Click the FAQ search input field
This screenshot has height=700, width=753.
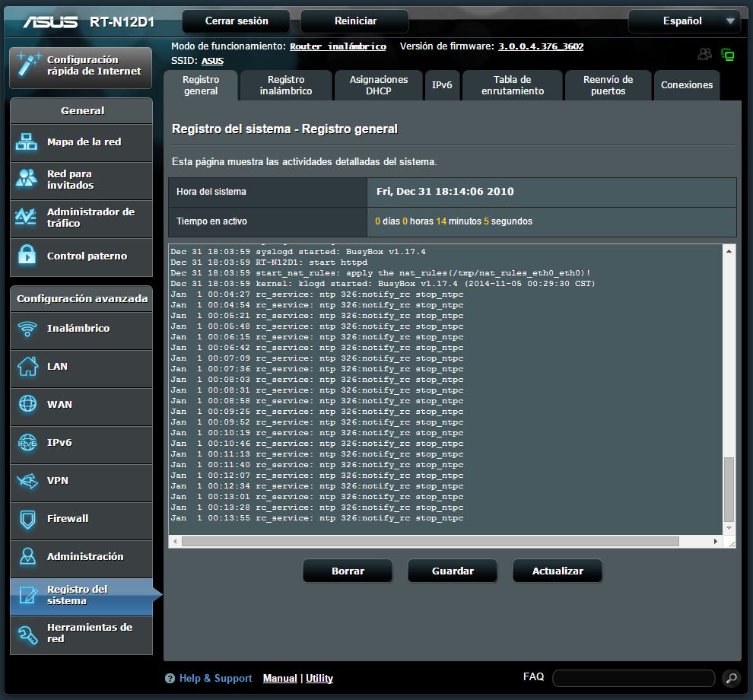[x=633, y=678]
